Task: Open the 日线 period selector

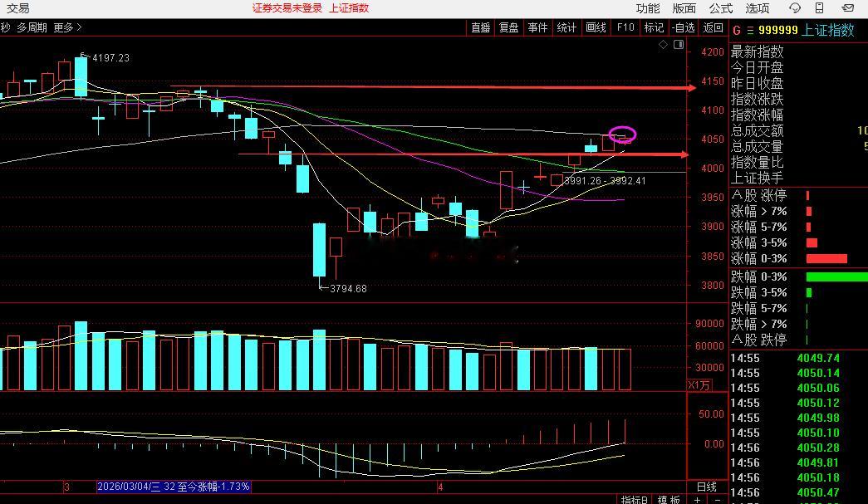Action: coord(706,487)
